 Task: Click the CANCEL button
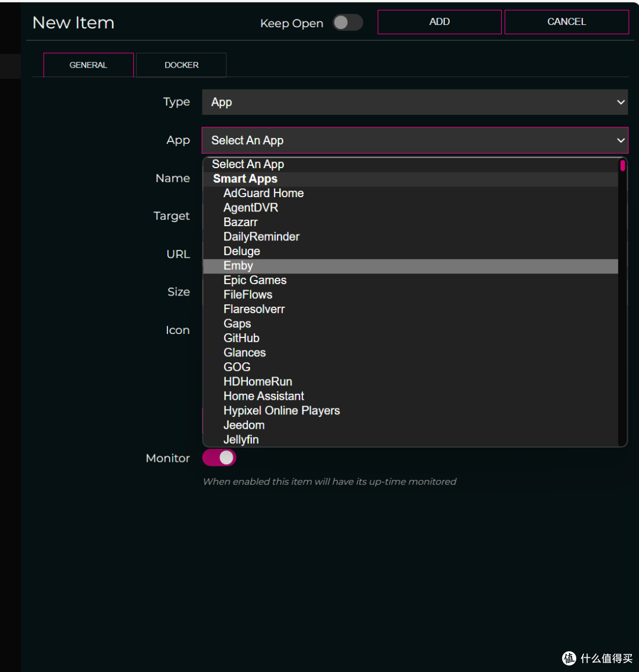566,22
